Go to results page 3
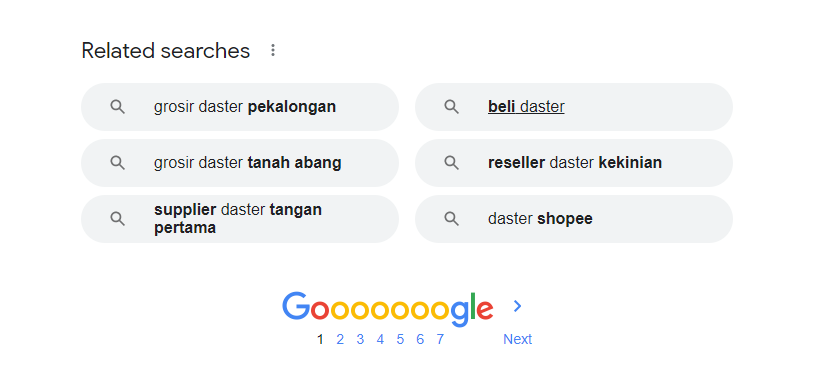The image size is (821, 385). (360, 339)
